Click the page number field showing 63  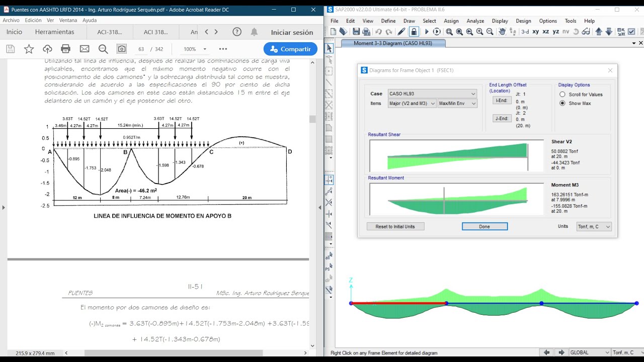141,49
